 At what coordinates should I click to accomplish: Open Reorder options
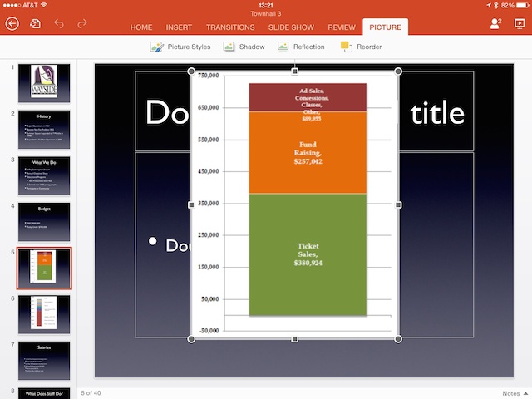(361, 47)
